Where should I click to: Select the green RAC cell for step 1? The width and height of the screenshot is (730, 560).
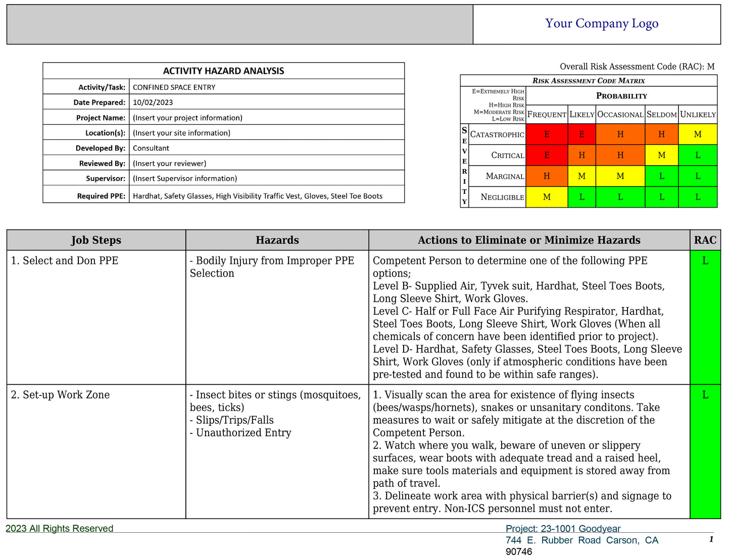(705, 317)
